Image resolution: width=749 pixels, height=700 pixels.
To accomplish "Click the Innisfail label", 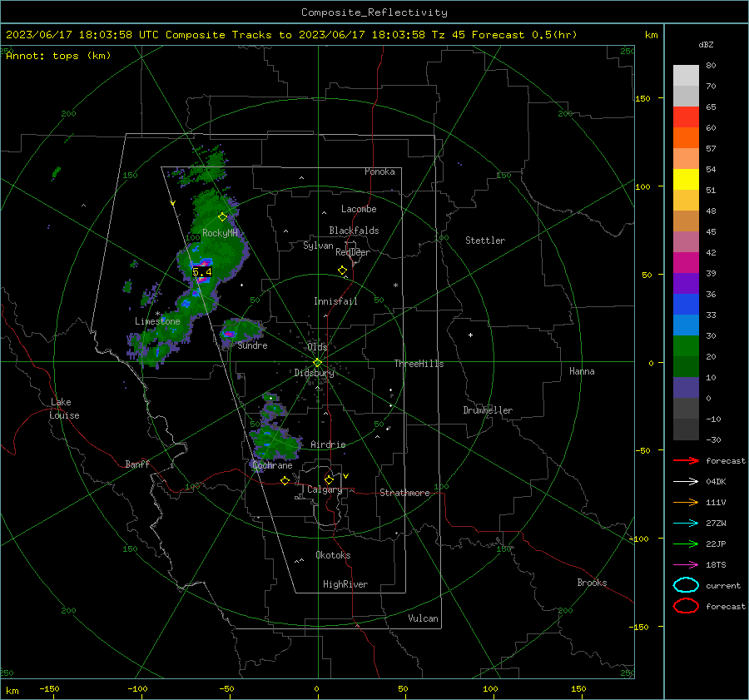I will (335, 301).
